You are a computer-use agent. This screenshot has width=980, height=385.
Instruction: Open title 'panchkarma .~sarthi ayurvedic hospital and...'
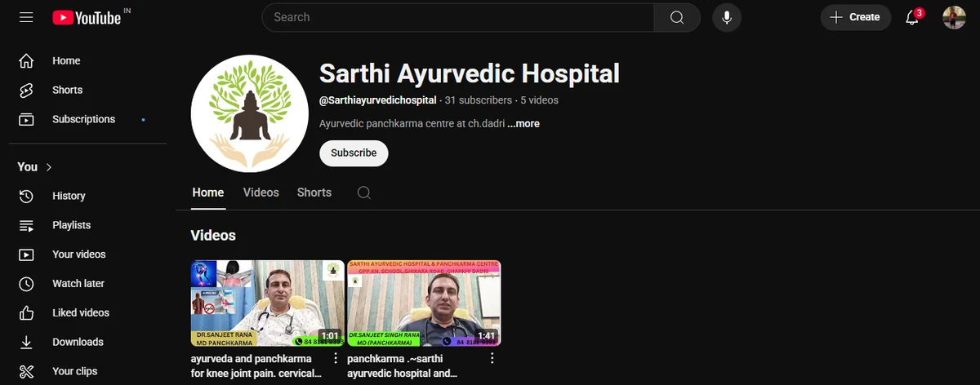pos(402,366)
